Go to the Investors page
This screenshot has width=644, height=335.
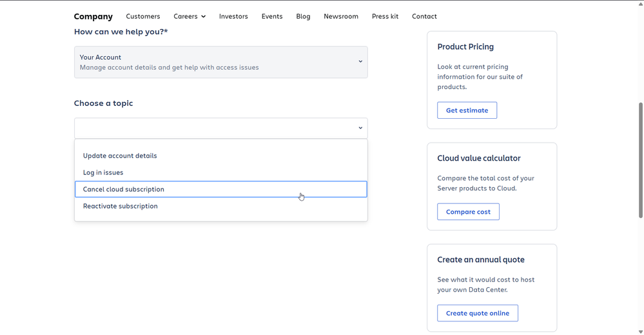[233, 16]
